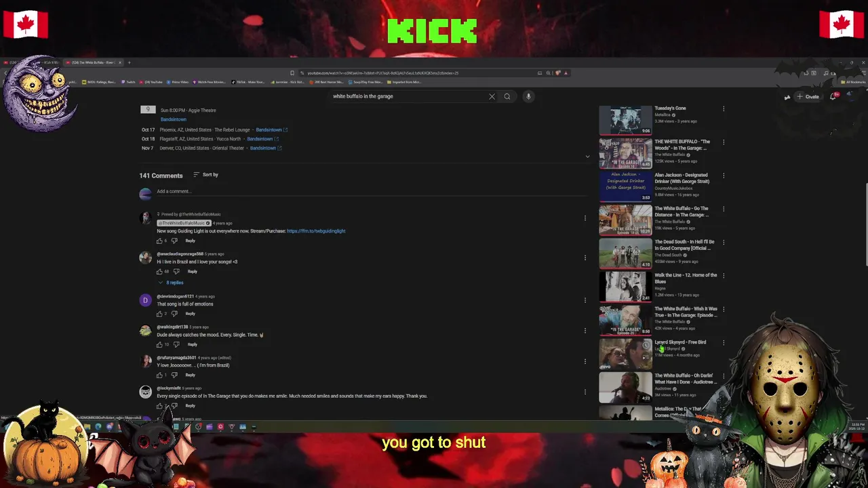Expand the 8 replies thread
The height and width of the screenshot is (488, 868).
(x=172, y=283)
